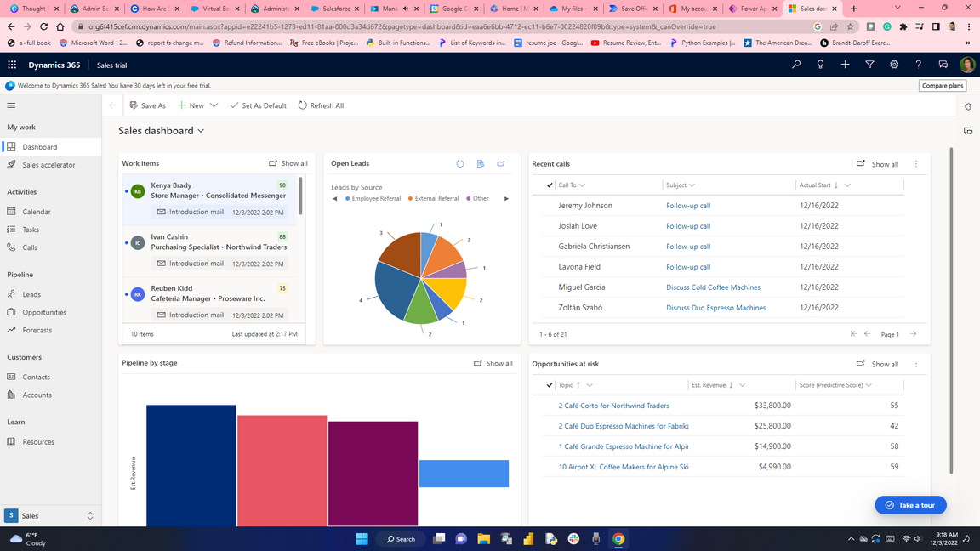Image resolution: width=980 pixels, height=551 pixels.
Task: Click the user profile avatar
Action: (x=967, y=65)
